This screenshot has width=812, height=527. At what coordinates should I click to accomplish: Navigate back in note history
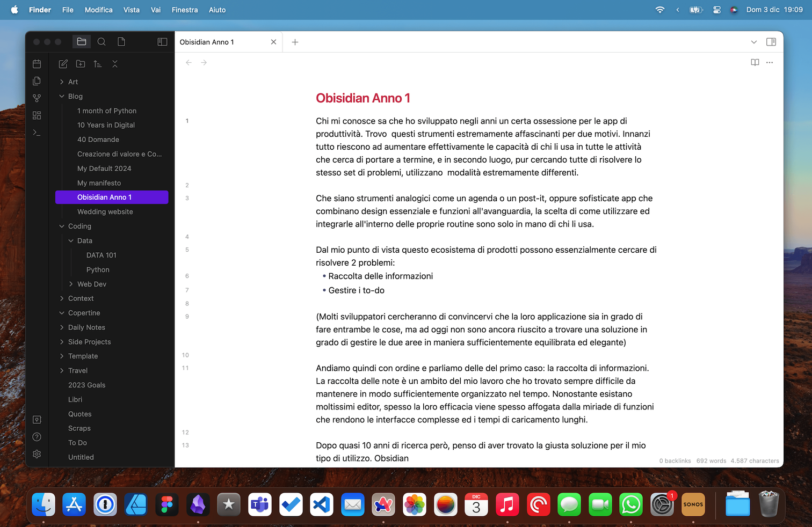[x=189, y=63]
